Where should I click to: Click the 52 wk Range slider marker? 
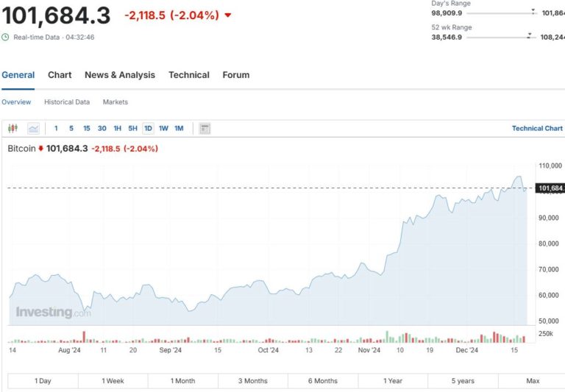point(530,35)
